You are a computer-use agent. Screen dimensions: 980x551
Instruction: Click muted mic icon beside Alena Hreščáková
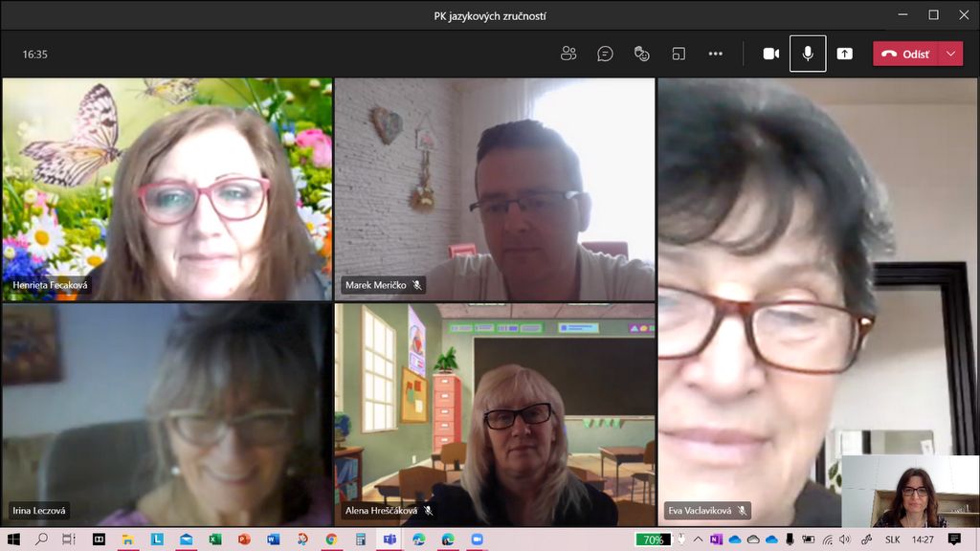(x=428, y=511)
